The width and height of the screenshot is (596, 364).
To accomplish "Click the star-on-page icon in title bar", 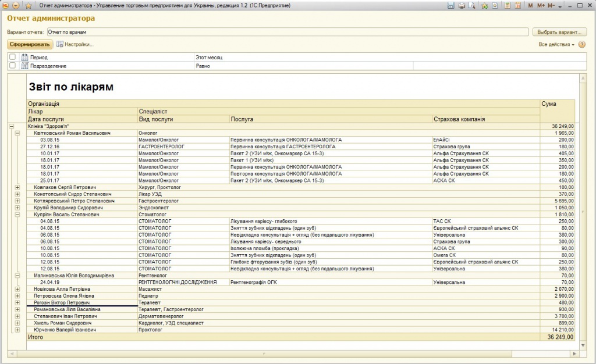I will coord(495,6).
